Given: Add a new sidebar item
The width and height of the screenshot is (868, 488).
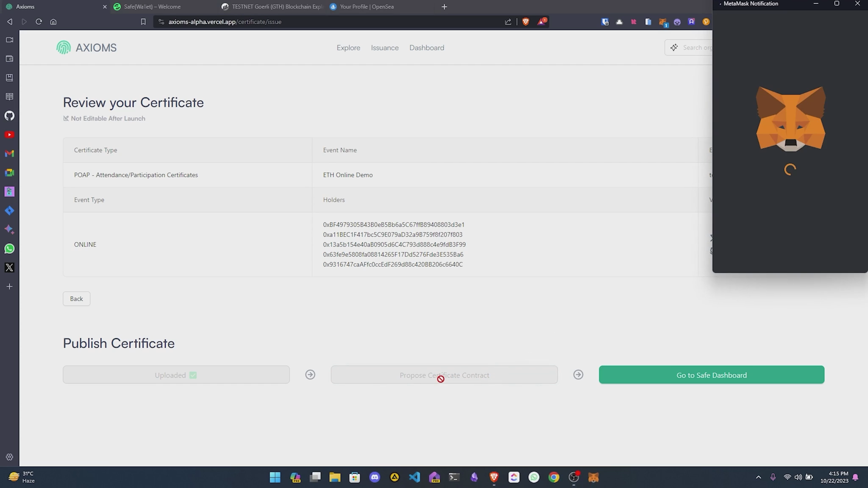Looking at the screenshot, I should point(9,287).
